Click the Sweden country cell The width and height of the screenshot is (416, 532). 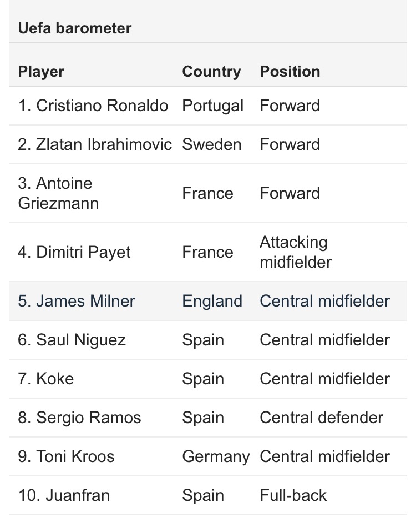211,144
